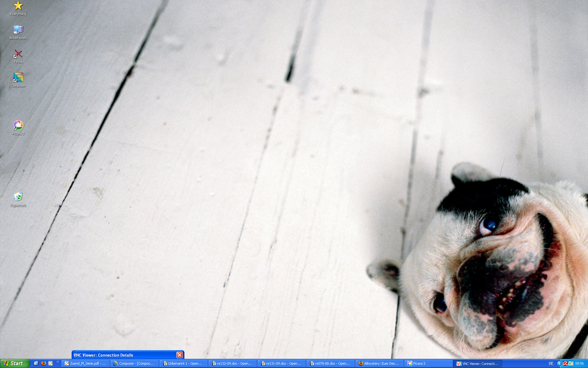Switch to re078-08.doc taskbar window
The image size is (588, 368).
coord(330,364)
